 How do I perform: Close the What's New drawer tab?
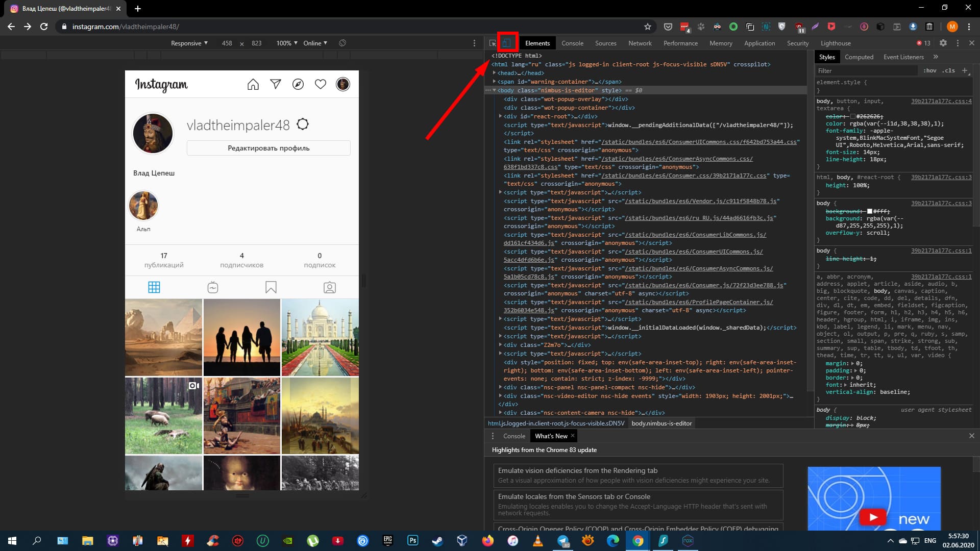tap(573, 436)
